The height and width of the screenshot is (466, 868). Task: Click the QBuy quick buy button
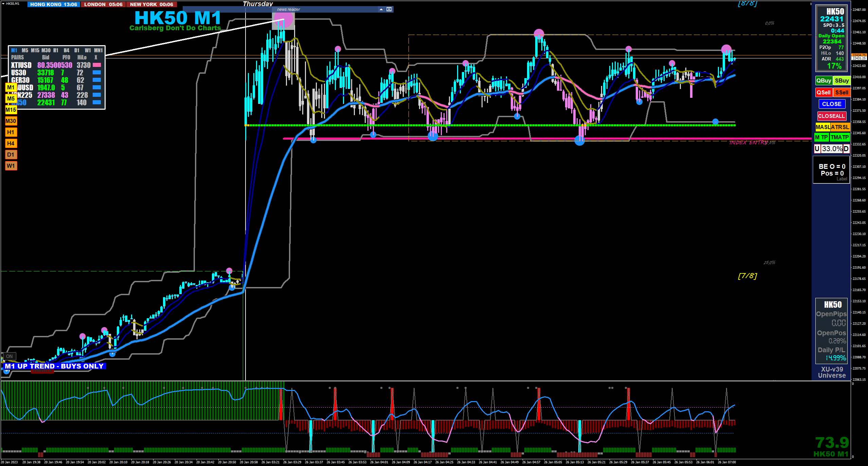click(x=823, y=81)
